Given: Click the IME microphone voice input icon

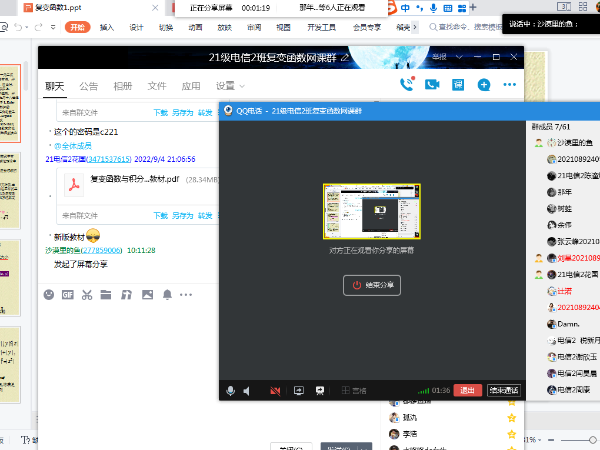Looking at the screenshot, I should pos(433,8).
